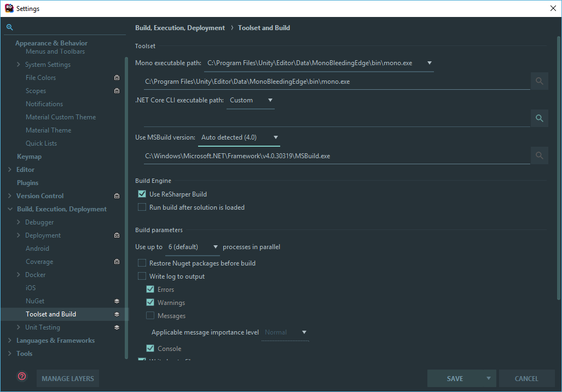Click the Help question mark icon

[21, 376]
